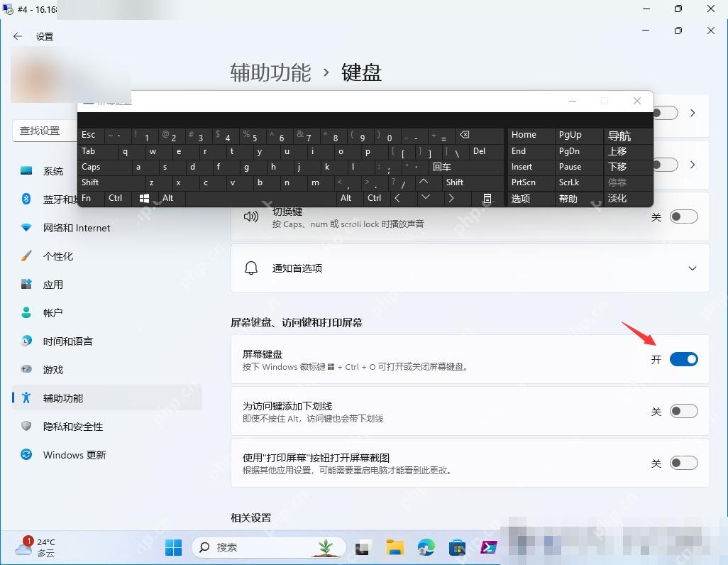Enable the 打印屏幕 screenshot toggle

pos(683,463)
